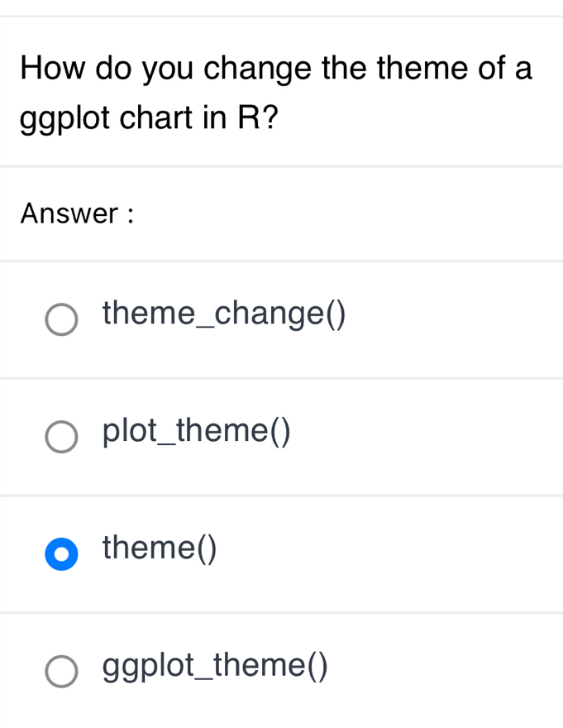Viewport: 563px width, 728px height.
Task: Click the ggplot_theme() answer label text
Action: coord(215,664)
